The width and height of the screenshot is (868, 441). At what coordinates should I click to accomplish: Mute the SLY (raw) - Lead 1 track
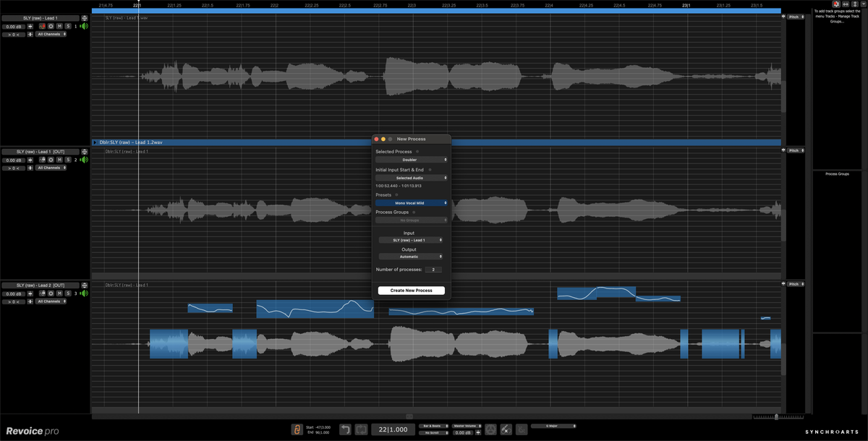pos(59,27)
